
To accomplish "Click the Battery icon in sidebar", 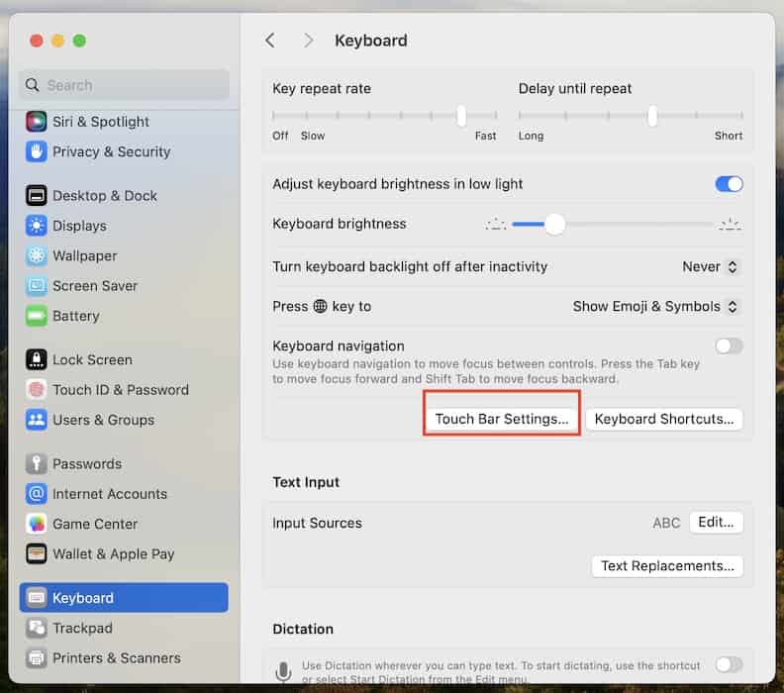I will pos(37,316).
